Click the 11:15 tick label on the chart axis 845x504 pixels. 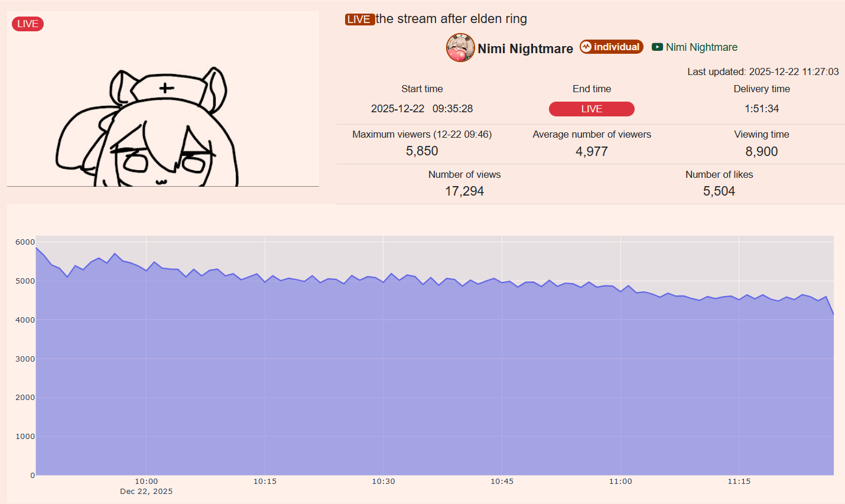(x=739, y=482)
